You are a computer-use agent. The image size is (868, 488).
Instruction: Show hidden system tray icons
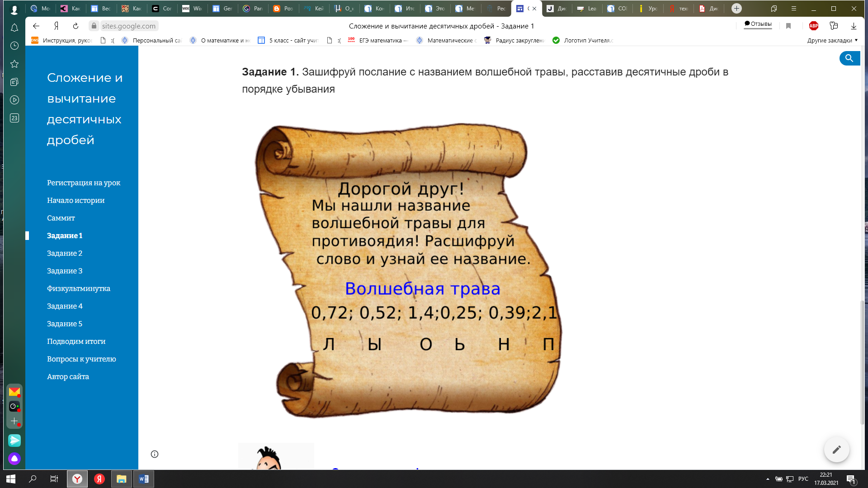coord(768,479)
